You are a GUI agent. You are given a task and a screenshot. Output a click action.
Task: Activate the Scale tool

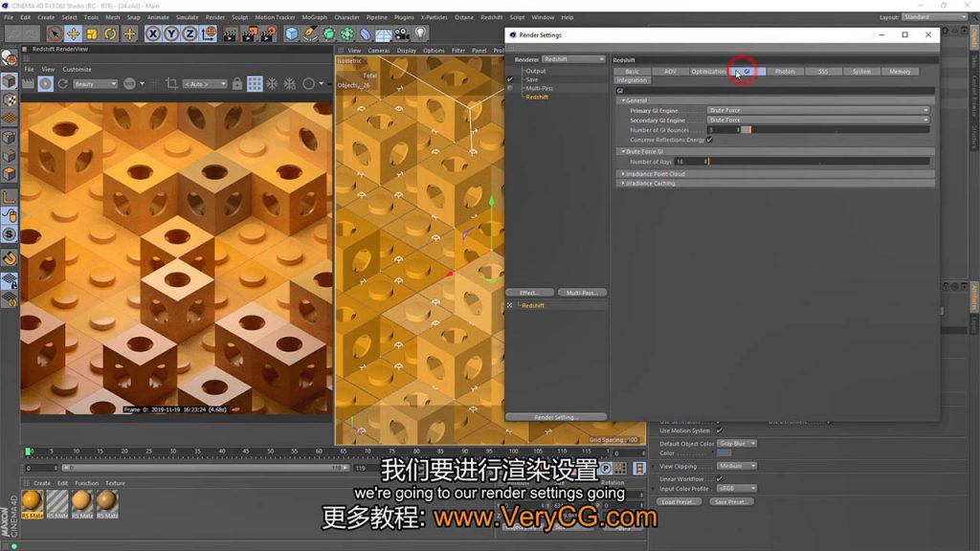pos(92,33)
